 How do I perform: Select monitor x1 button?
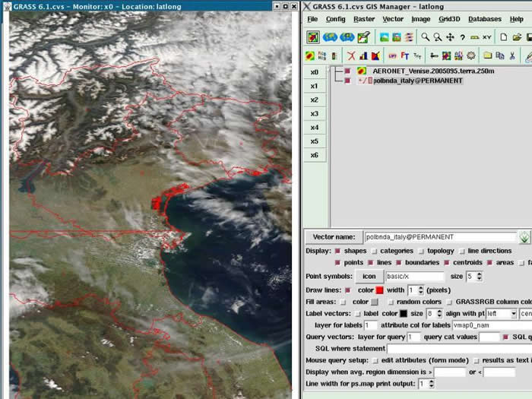click(315, 86)
